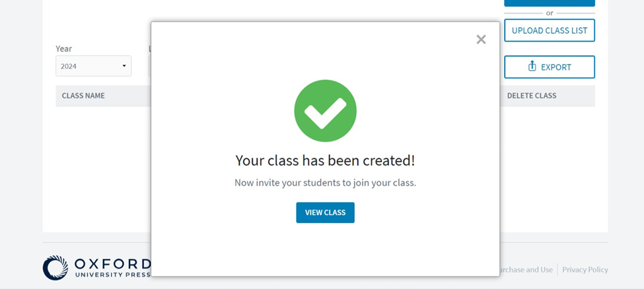The image size is (644, 289).
Task: Open the Terms of Purchase and Use link
Action: click(526, 270)
